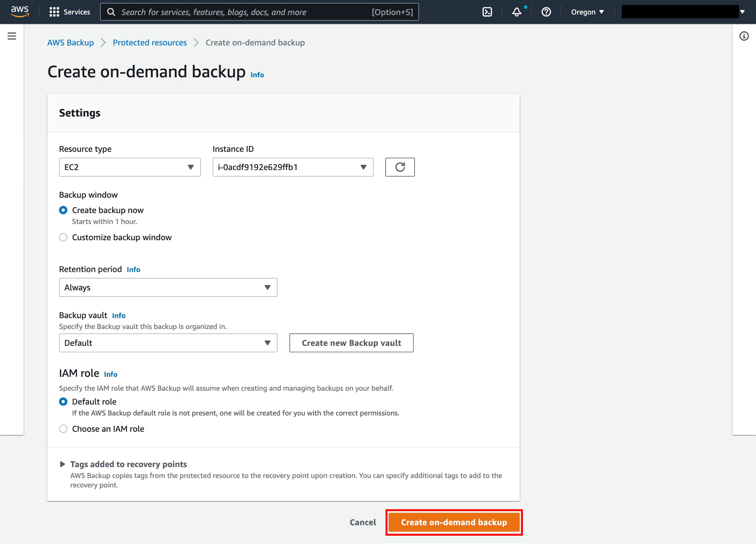This screenshot has width=756, height=547.
Task: Toggle the hamburger side navigation menu
Action: point(12,36)
